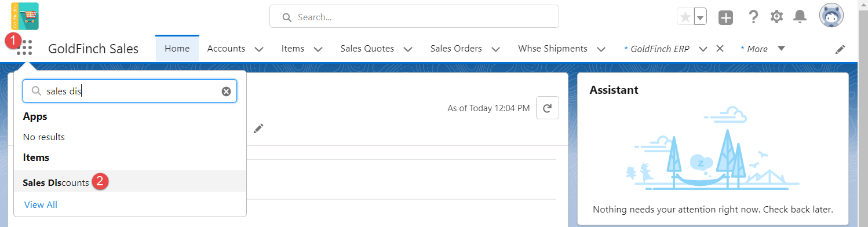The height and width of the screenshot is (227, 868).
Task: Expand the favorites list dropdown arrow
Action: [x=701, y=17]
